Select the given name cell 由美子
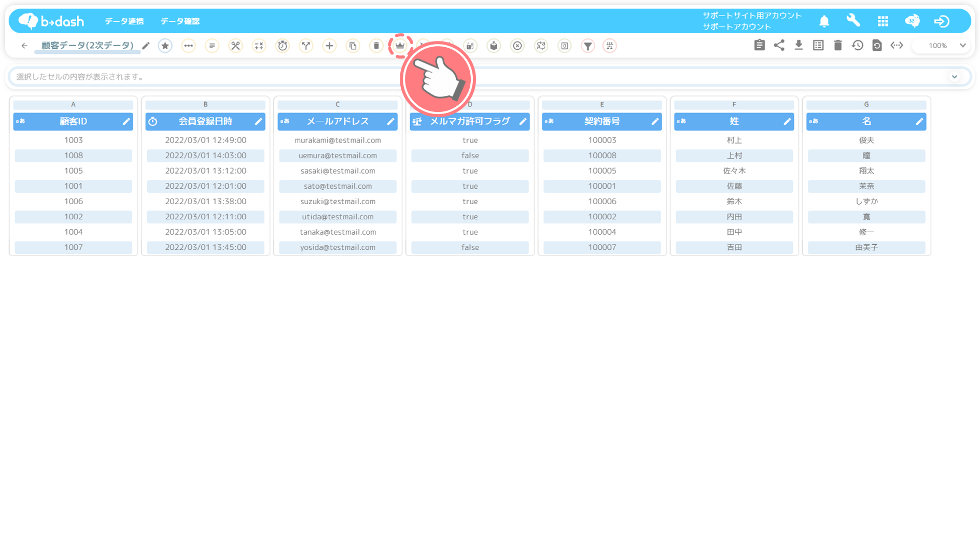 (x=866, y=247)
